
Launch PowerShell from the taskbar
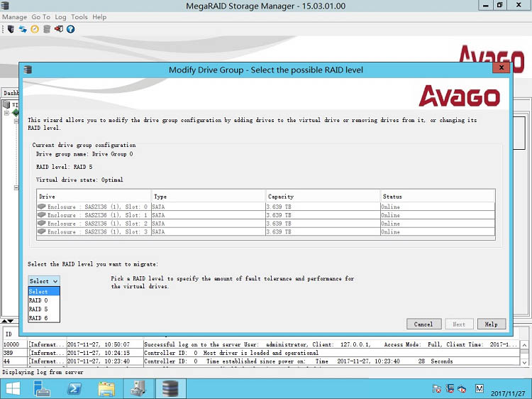pos(74,388)
